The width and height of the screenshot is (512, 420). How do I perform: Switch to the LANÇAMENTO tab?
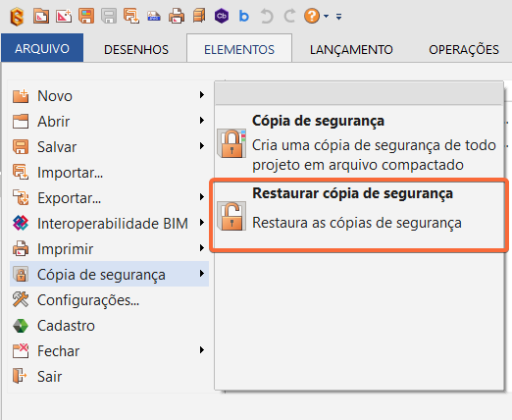coord(351,49)
